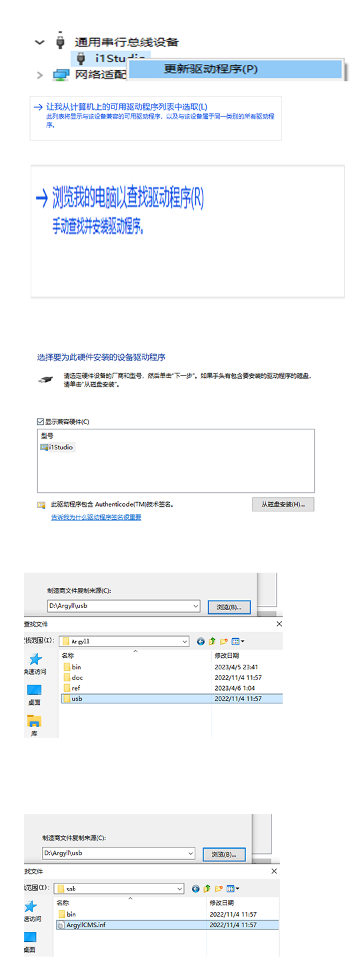
Task: Click up-one-level icon in Argyll folder dialog
Action: point(212,641)
